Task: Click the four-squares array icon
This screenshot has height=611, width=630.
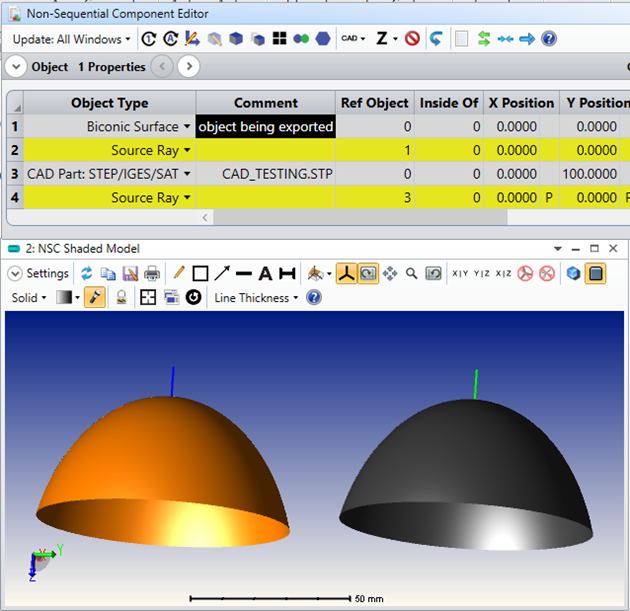Action: [x=280, y=39]
